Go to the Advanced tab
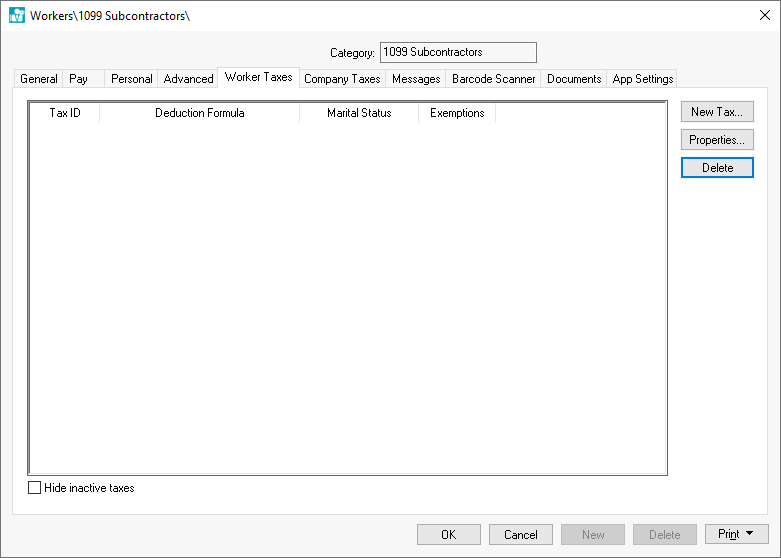This screenshot has height=558, width=781. click(x=188, y=79)
